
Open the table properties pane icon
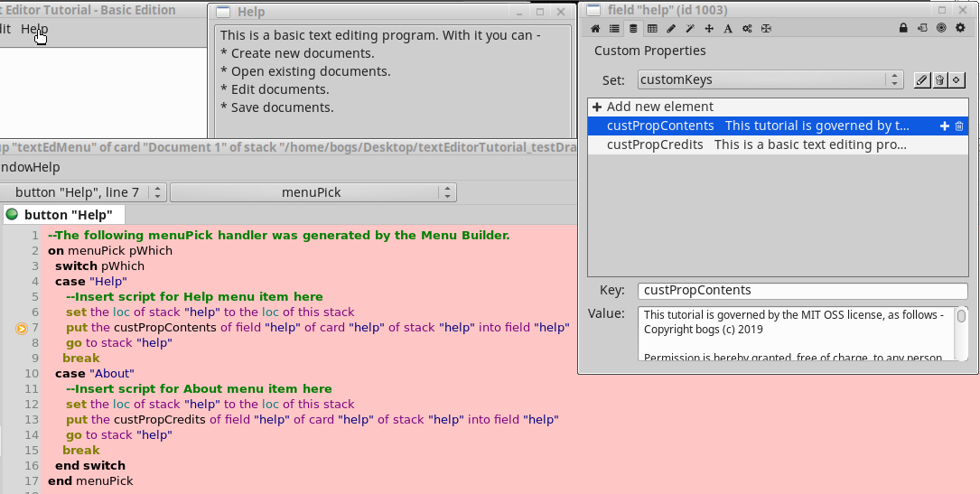tap(652, 29)
